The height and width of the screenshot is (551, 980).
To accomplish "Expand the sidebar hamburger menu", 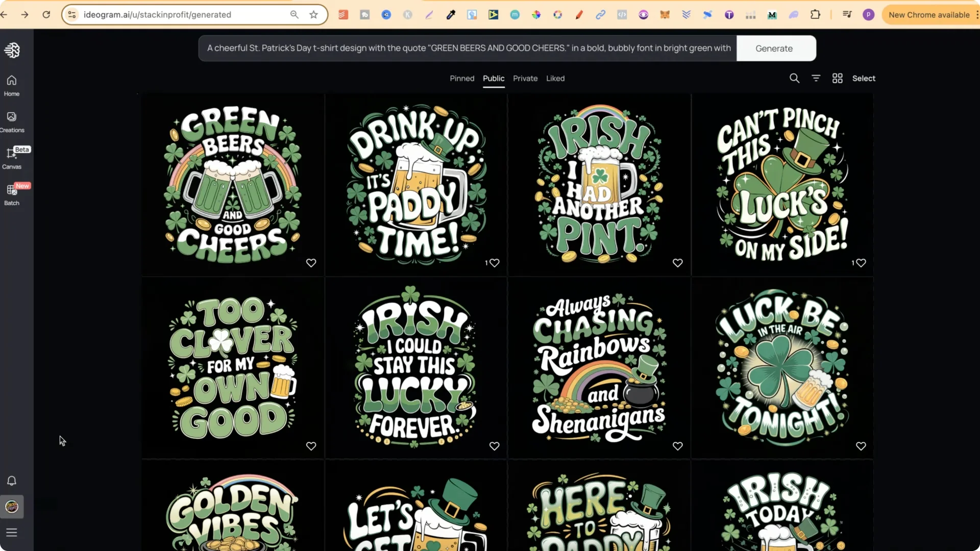I will pos(12,532).
